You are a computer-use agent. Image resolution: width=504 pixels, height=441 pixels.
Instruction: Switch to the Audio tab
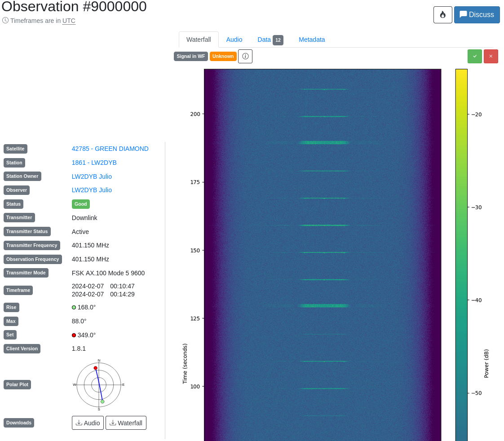(x=234, y=40)
